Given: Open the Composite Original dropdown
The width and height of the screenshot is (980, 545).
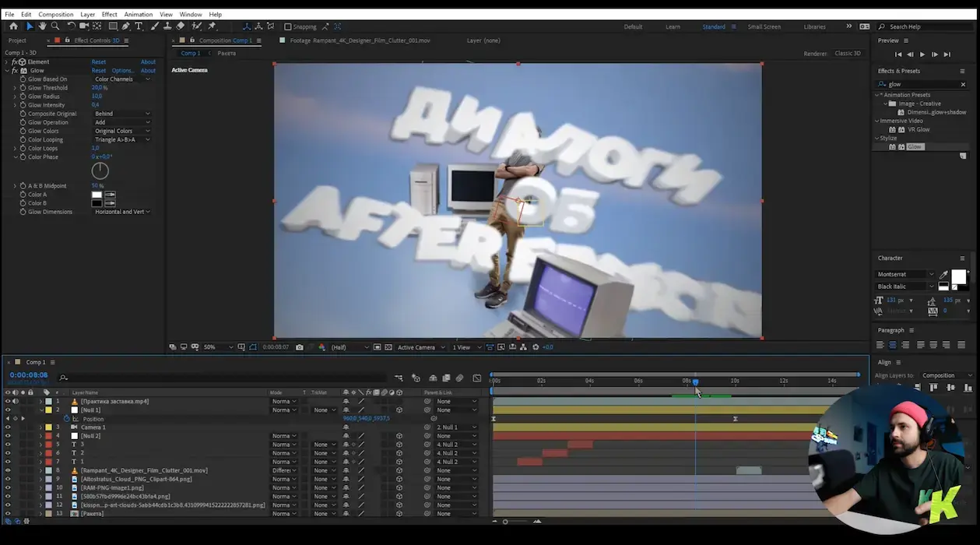Looking at the screenshot, I should pos(122,114).
